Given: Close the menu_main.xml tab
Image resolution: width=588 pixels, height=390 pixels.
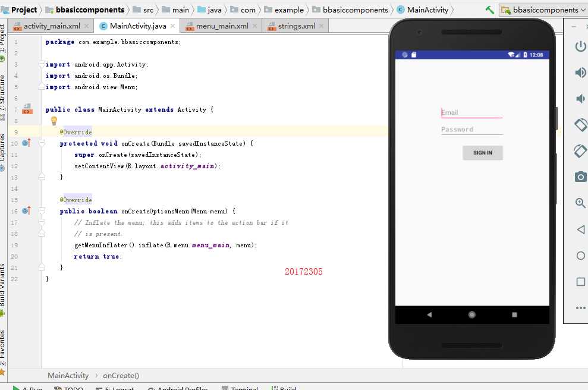Looking at the screenshot, I should pyautogui.click(x=255, y=26).
